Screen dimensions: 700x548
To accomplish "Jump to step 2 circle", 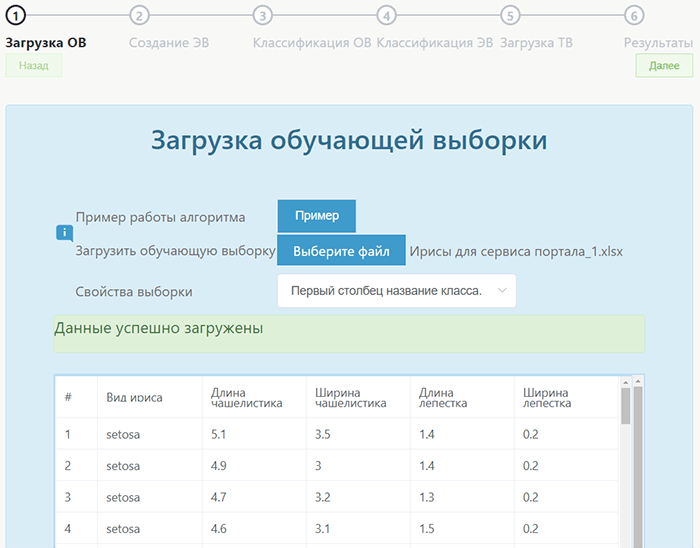I will tap(139, 16).
